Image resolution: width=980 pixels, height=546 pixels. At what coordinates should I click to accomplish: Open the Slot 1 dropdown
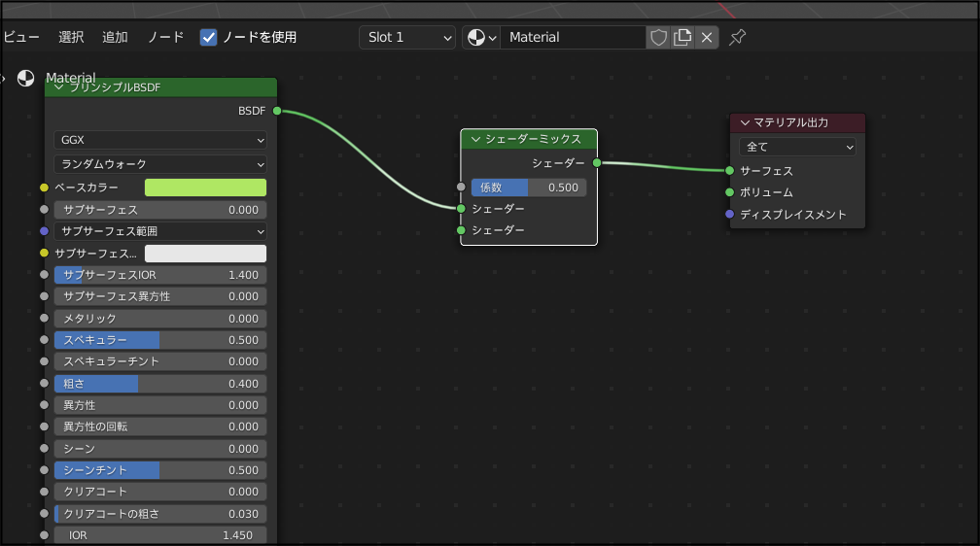tap(406, 38)
